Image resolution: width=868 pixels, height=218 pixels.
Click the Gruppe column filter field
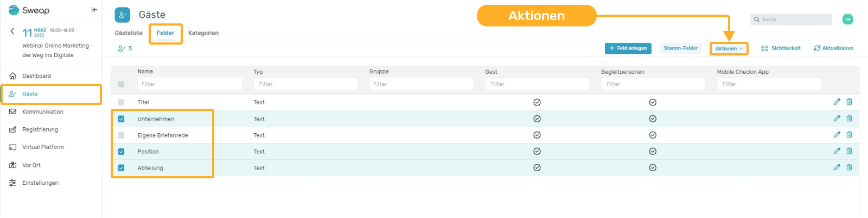coord(422,84)
